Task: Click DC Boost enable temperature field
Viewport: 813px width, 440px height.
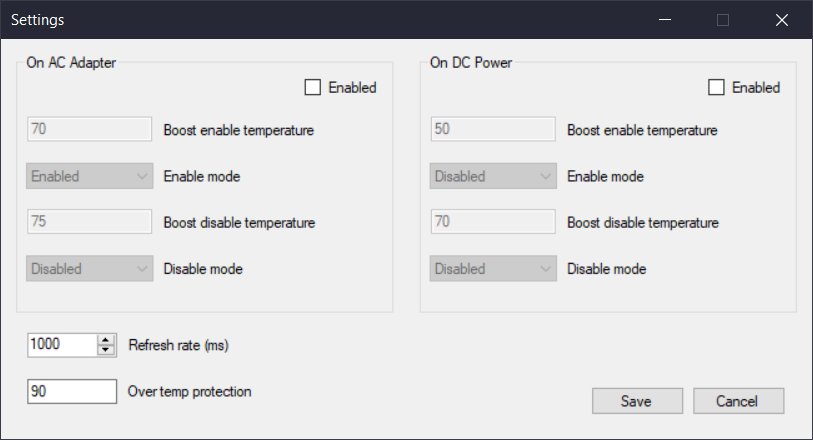Action: coord(493,129)
